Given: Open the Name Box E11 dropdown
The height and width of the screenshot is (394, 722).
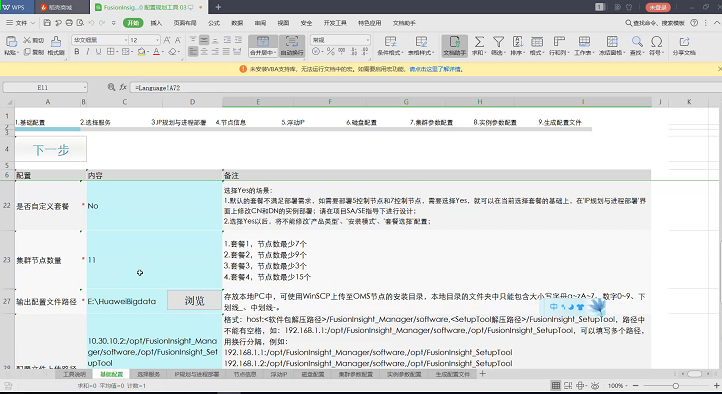Looking at the screenshot, I should [85, 87].
